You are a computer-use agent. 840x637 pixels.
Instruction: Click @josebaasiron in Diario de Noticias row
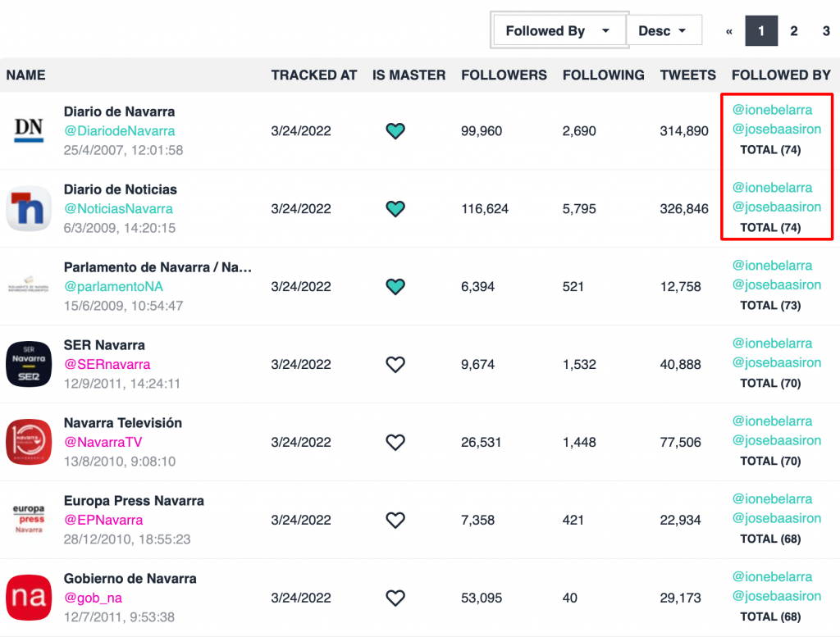click(x=777, y=207)
